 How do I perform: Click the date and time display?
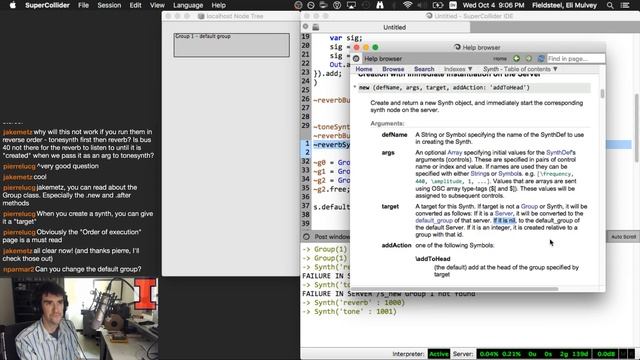coord(493,5)
